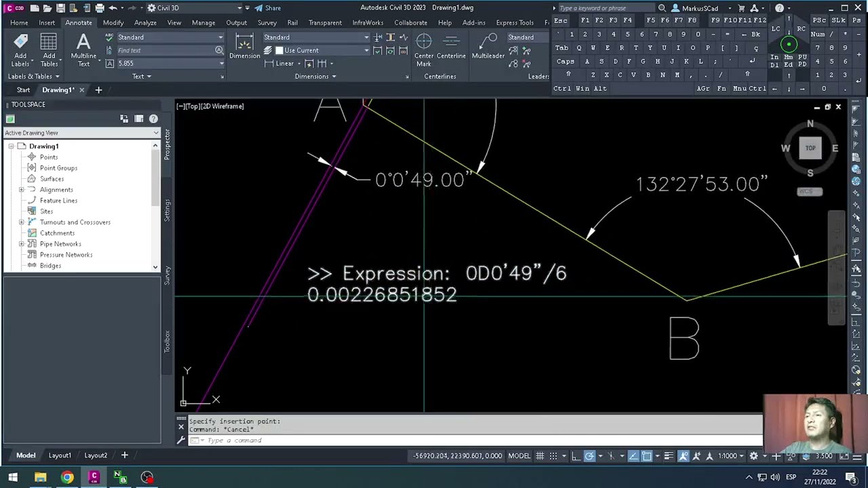Click the green Toolspace Prospector tab icon
The height and width of the screenshot is (488, 868).
tap(10, 119)
